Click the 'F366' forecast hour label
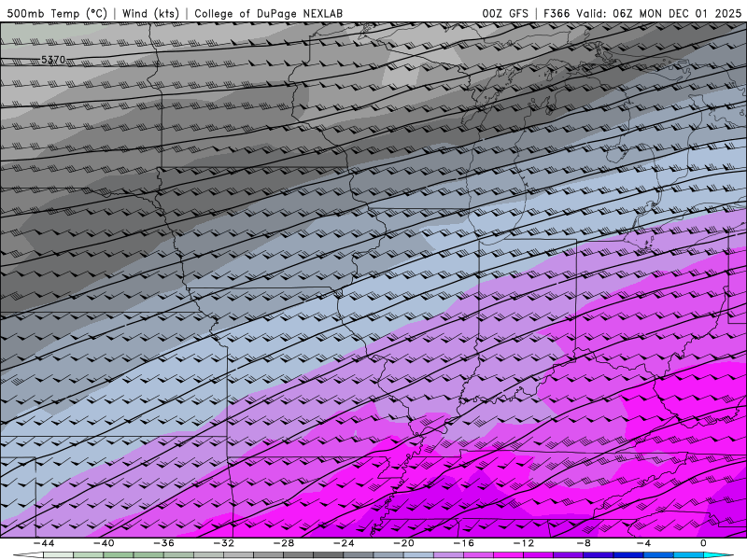747x560 pixels. 557,13
